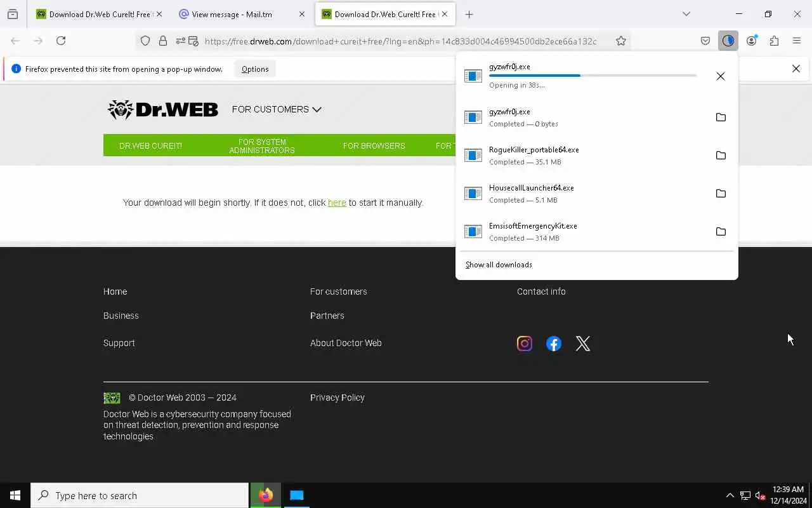Expand the FOR CUSTOMERS dropdown
Screen dimensions: 812x508
277,109
